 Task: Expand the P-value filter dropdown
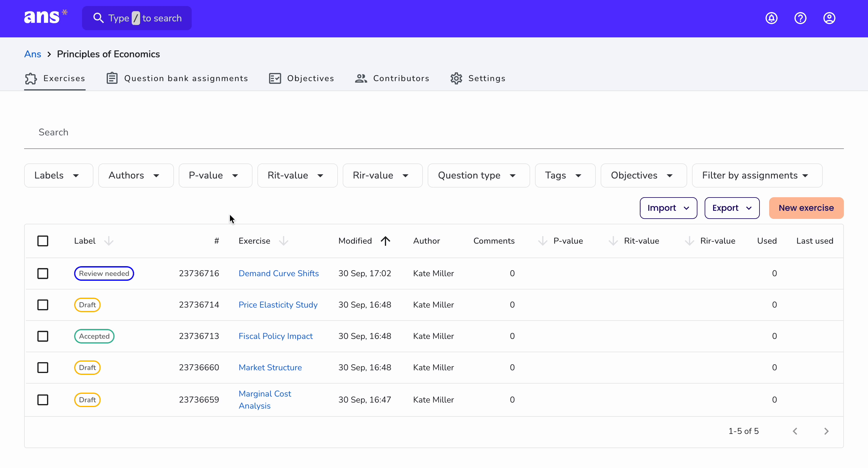pos(215,175)
